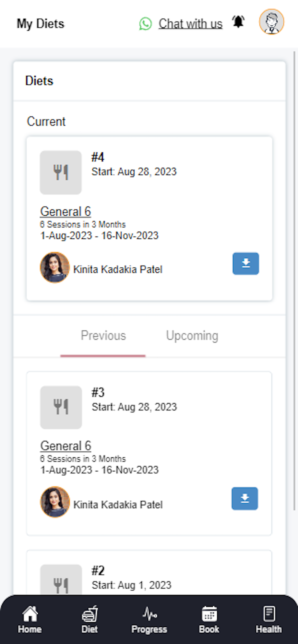298x644 pixels.
Task: Click Kinita Kadakia Patel photo in current diet
Action: click(x=55, y=267)
